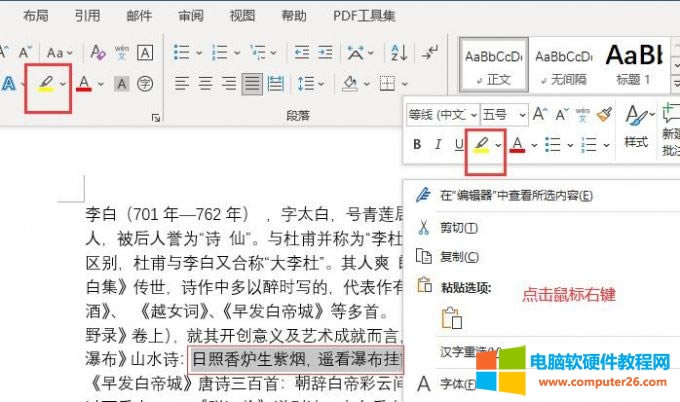Click the Enclose Characters circle icon
This screenshot has height=402, width=680.
145,83
